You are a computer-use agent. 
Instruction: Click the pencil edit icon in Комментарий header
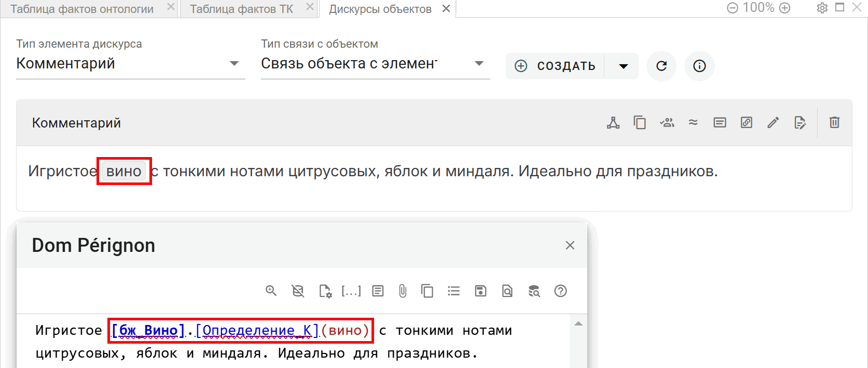pos(773,123)
